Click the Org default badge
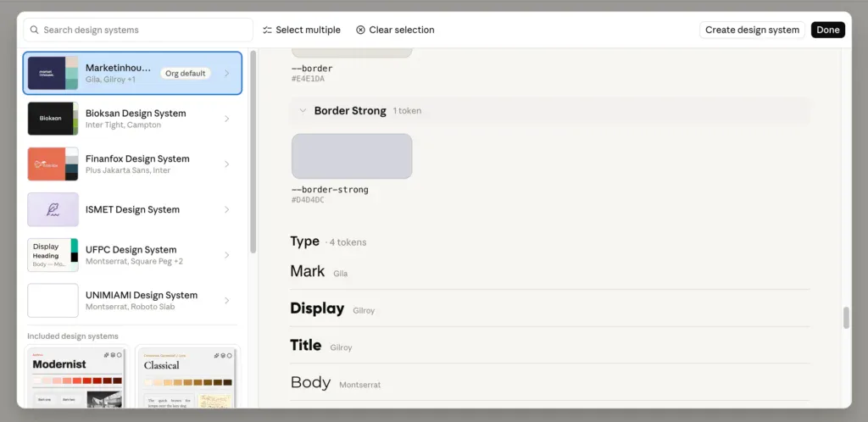 pyautogui.click(x=186, y=73)
